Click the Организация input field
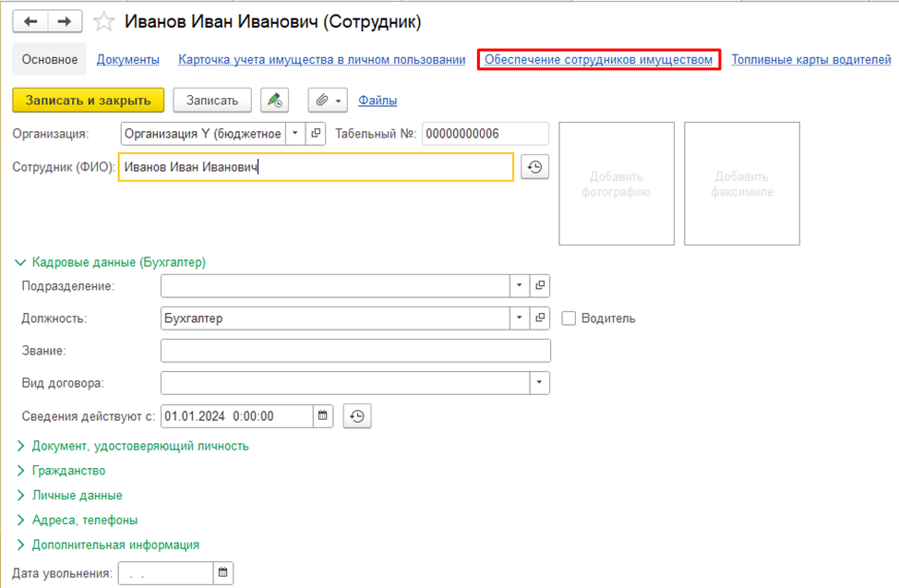This screenshot has width=899, height=588. [x=204, y=134]
